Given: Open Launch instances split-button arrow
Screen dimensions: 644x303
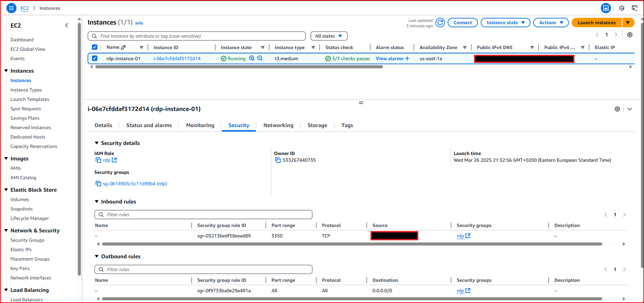Looking at the screenshot, I should coord(628,23).
